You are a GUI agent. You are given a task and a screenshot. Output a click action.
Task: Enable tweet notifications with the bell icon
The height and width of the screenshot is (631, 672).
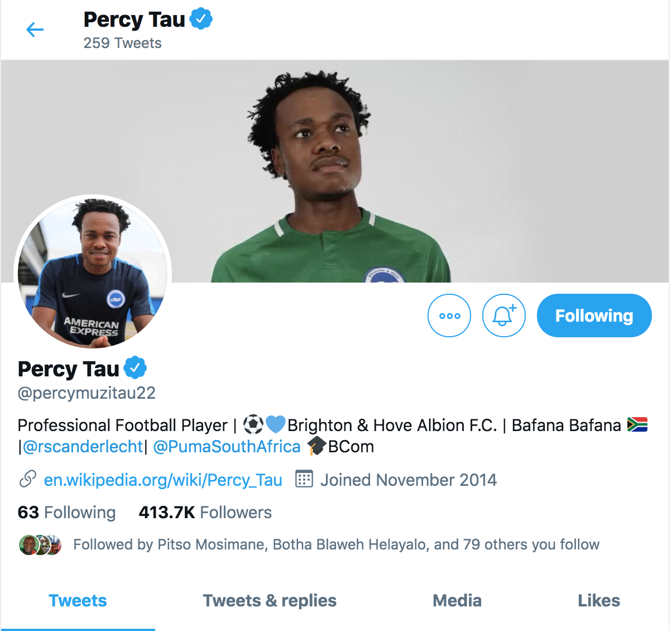(x=504, y=315)
